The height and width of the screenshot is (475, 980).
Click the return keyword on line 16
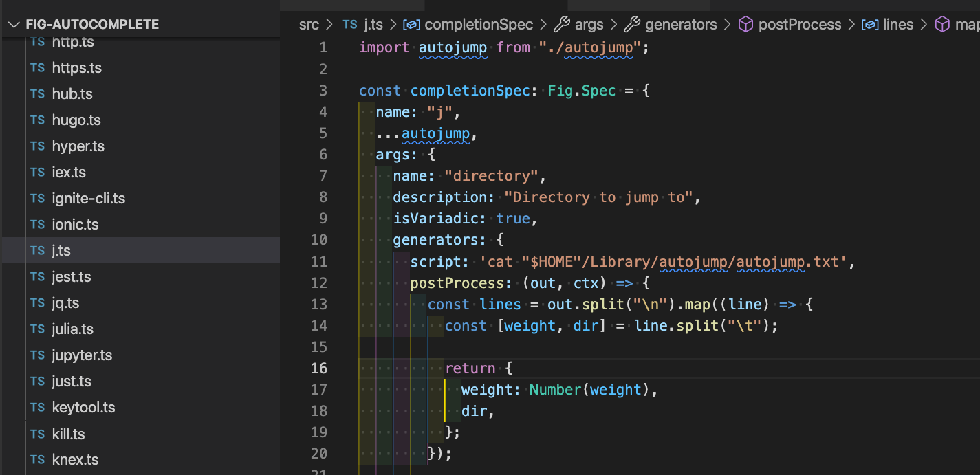tap(470, 368)
